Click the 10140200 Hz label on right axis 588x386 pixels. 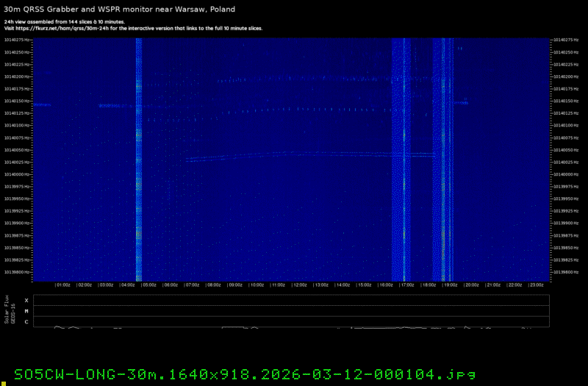pos(567,76)
